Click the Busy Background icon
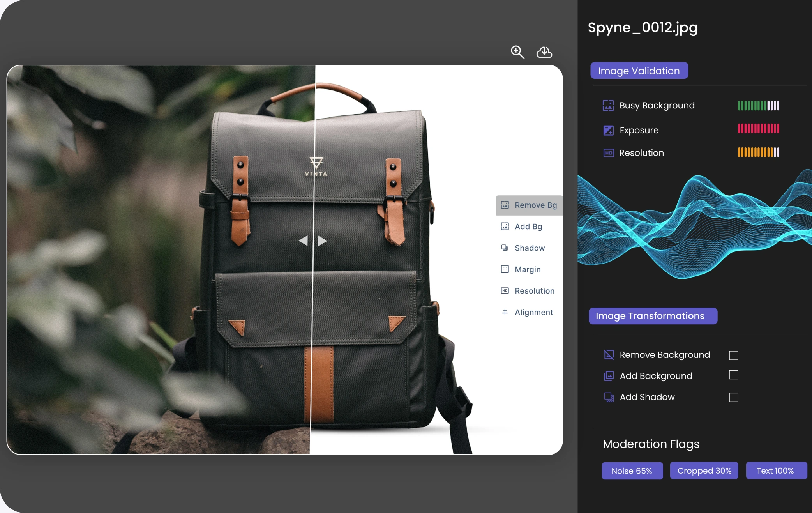 coord(608,105)
